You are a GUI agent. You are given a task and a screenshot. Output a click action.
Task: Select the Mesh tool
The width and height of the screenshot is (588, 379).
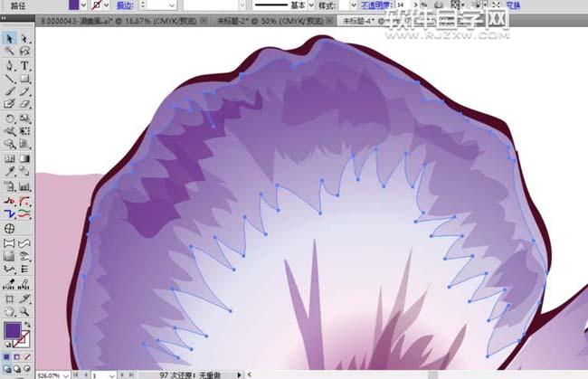[x=9, y=158]
